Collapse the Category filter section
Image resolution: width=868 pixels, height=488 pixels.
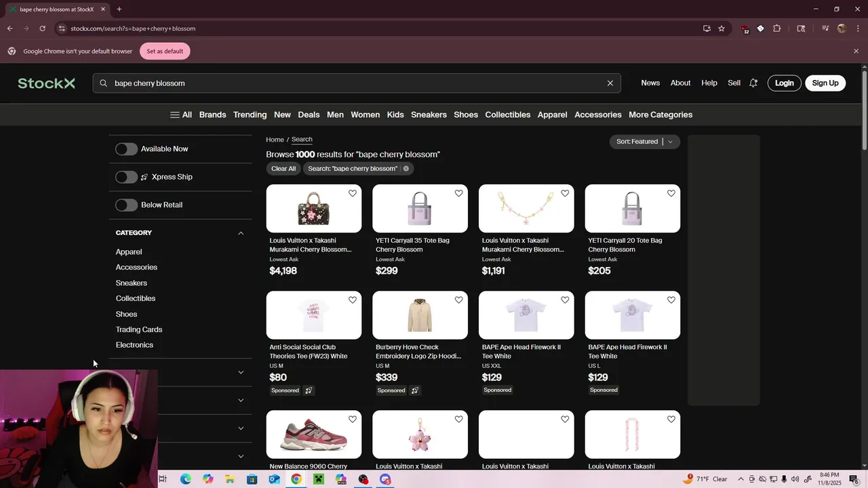click(241, 233)
